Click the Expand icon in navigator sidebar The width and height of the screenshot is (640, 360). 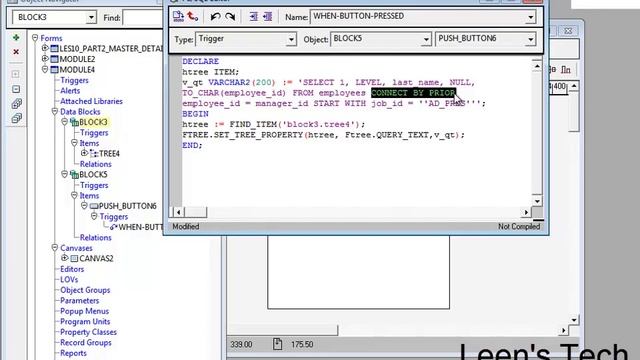tap(16, 74)
